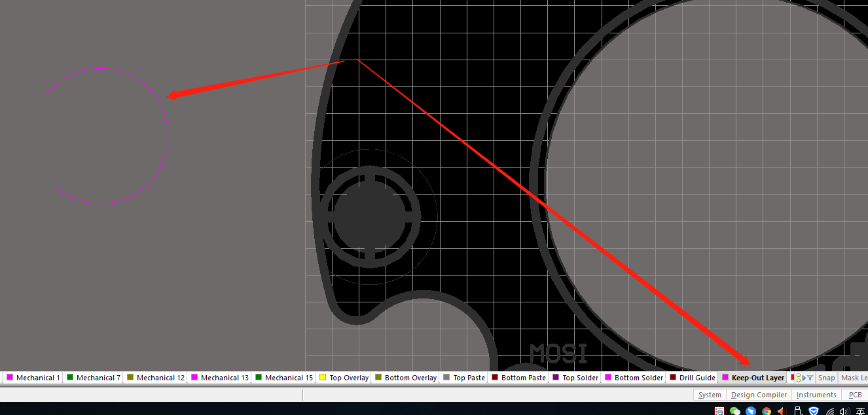Select the Keep-Out Layer tab

752,378
